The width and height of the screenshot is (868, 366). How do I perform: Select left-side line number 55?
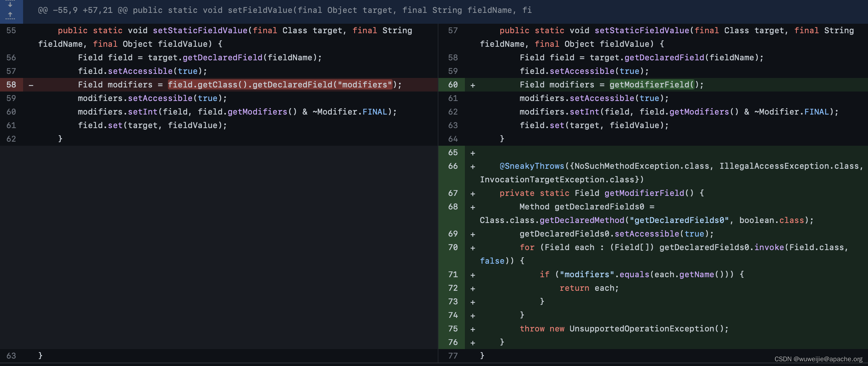click(x=11, y=30)
